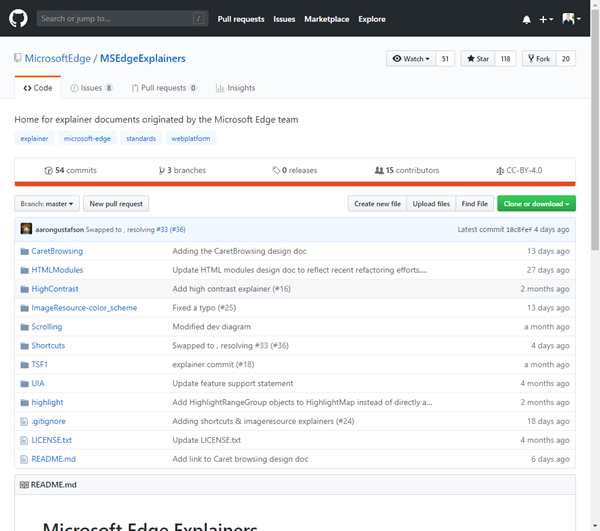The image size is (600, 531).
Task: Open the HTMLModules folder link
Action: tap(57, 270)
